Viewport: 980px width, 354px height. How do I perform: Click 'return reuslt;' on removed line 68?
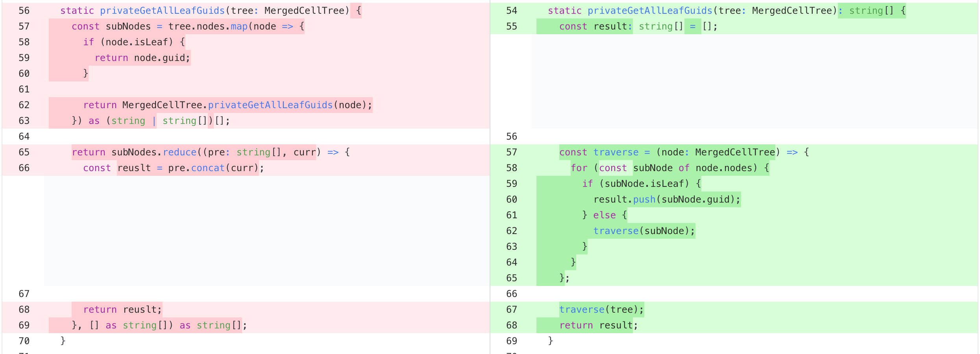pos(122,310)
